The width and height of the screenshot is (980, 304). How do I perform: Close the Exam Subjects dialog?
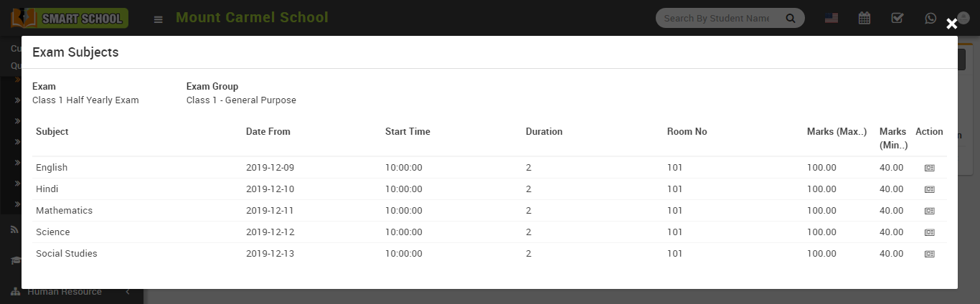pos(951,24)
